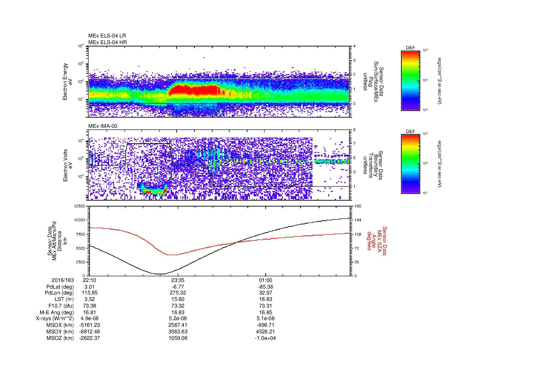Click the LST value '15.60'

click(178, 299)
